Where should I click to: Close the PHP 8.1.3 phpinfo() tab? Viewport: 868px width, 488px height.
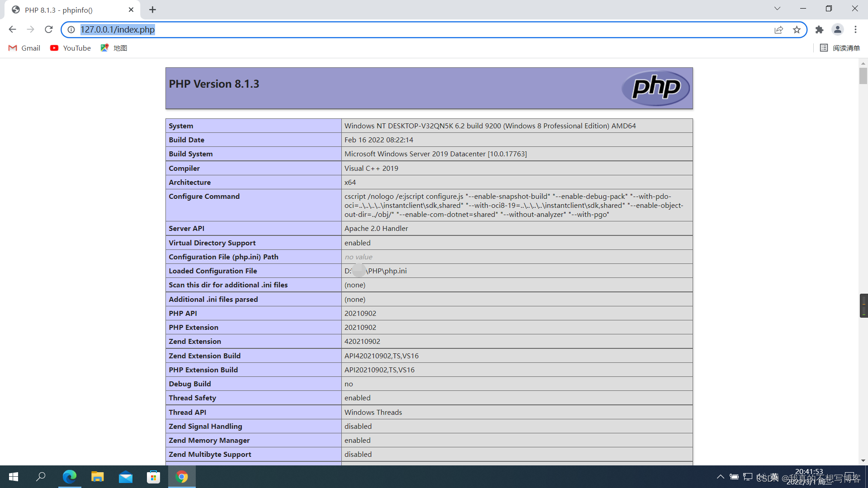click(x=131, y=9)
